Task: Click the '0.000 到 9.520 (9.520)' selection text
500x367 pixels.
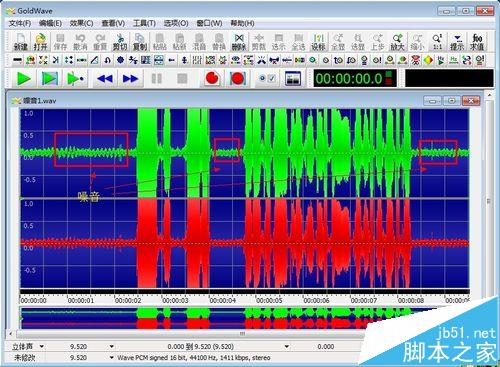Action: coord(200,347)
